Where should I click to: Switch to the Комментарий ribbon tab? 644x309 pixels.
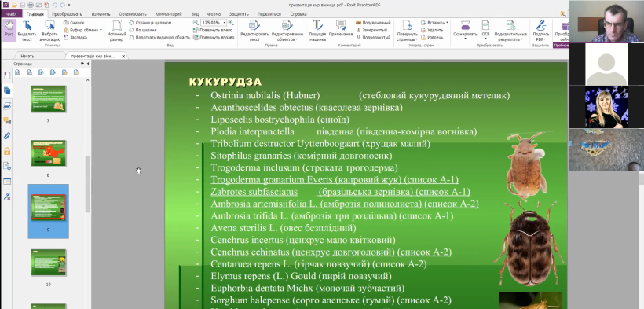tap(168, 13)
